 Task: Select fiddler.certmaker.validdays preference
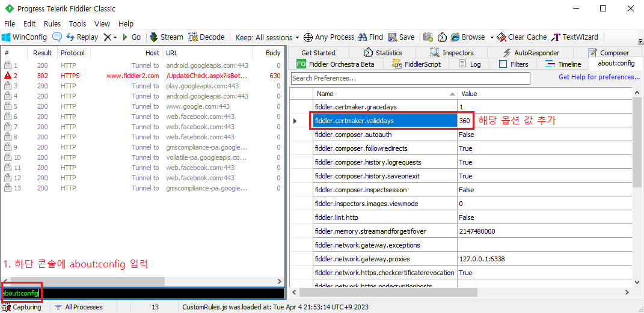(385, 121)
